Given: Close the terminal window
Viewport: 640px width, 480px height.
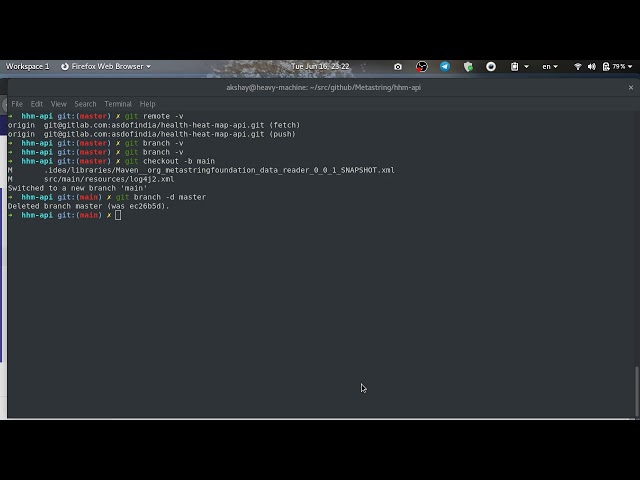Looking at the screenshot, I should (631, 87).
